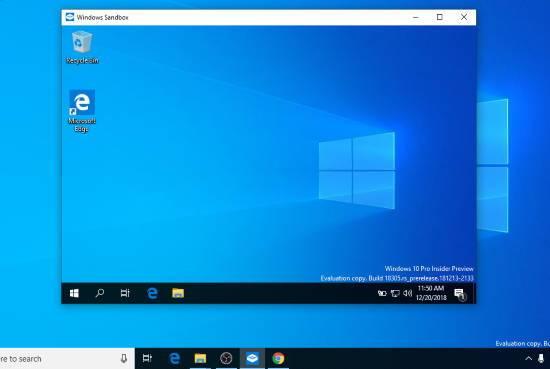Click the sandbox volume speaker icon
The width and height of the screenshot is (550, 369).
407,293
